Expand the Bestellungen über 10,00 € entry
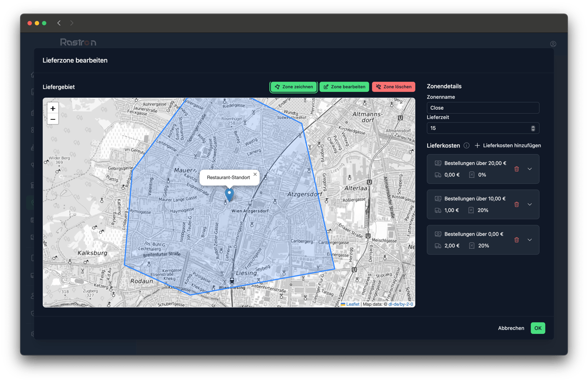Viewport: 588px width, 382px height. pyautogui.click(x=530, y=204)
